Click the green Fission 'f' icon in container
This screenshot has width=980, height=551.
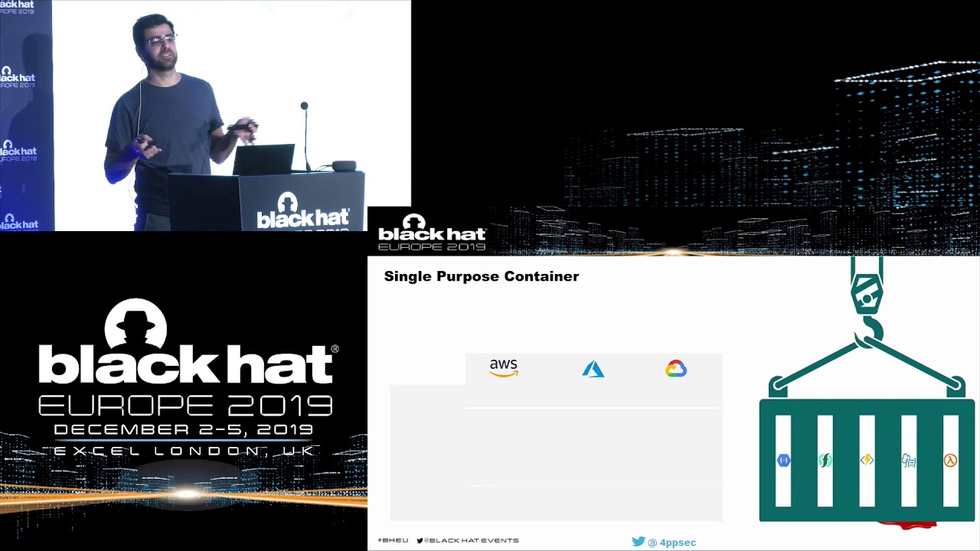point(825,460)
